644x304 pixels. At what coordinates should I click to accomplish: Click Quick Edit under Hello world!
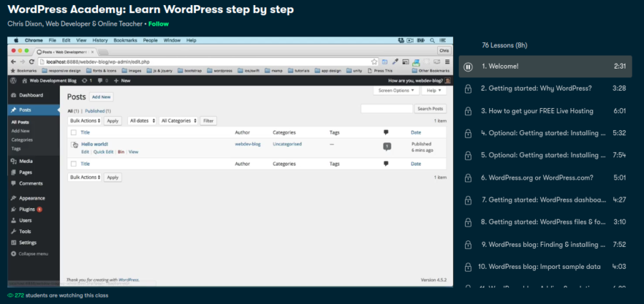(103, 152)
